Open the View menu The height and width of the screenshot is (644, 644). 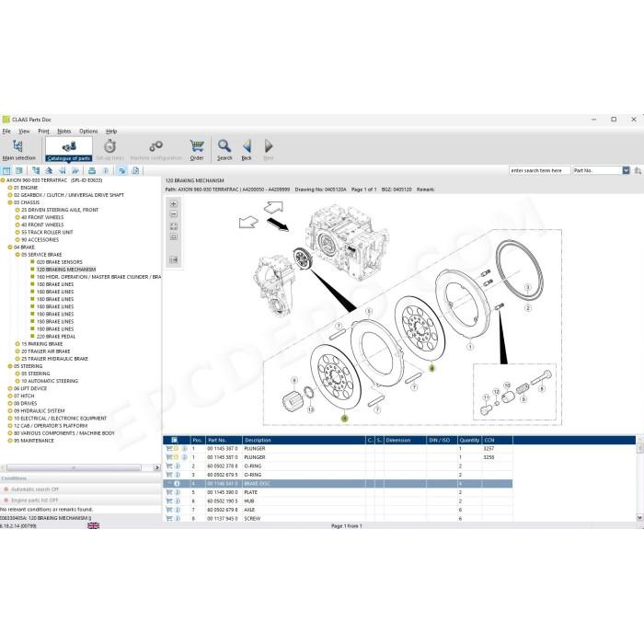click(x=24, y=131)
